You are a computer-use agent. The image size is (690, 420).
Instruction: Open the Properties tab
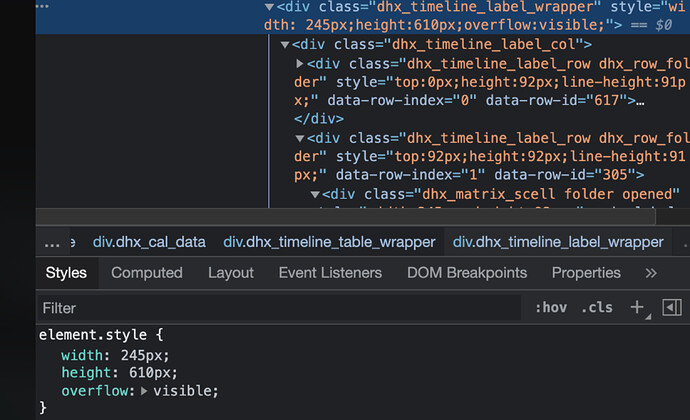[586, 273]
